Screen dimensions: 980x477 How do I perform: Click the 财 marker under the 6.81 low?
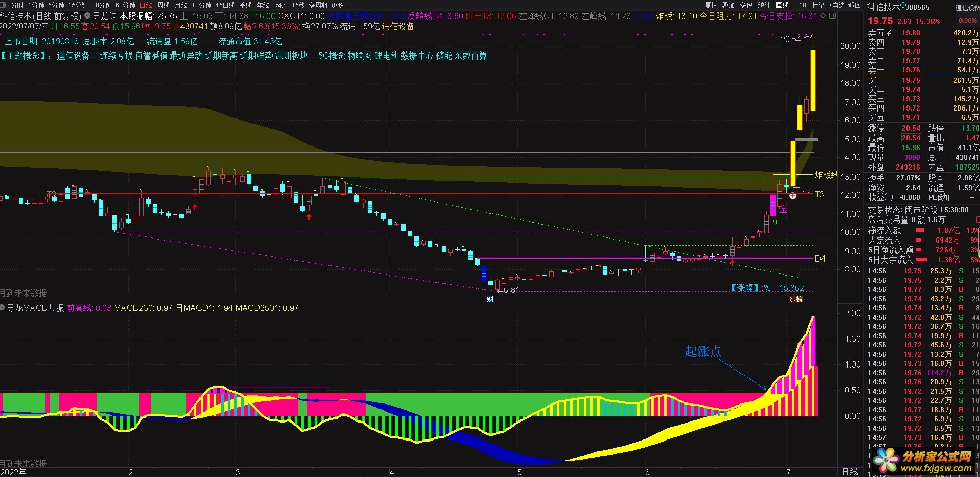pos(490,299)
